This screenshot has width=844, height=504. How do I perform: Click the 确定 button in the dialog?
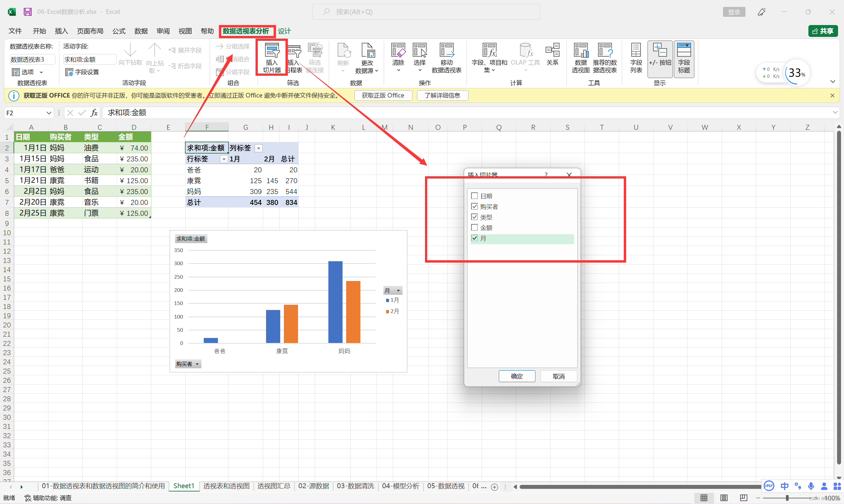click(516, 376)
